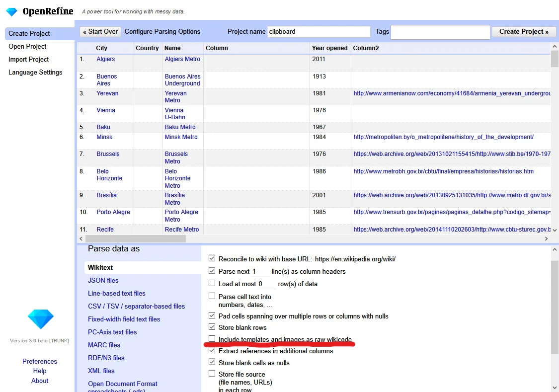Screen dimensions: 559x392
Task: Open the Yerevan city link
Action: point(107,93)
